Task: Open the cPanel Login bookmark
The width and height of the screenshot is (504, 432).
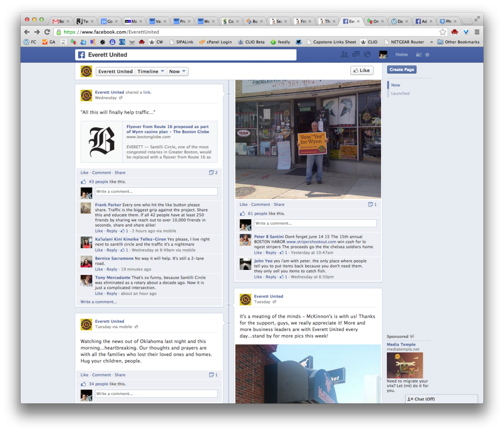Action: pos(216,42)
